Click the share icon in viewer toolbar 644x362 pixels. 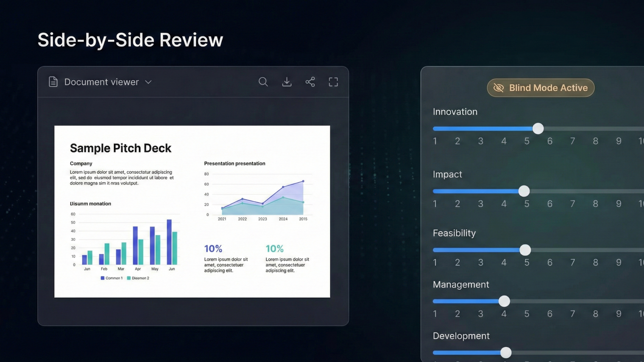310,82
